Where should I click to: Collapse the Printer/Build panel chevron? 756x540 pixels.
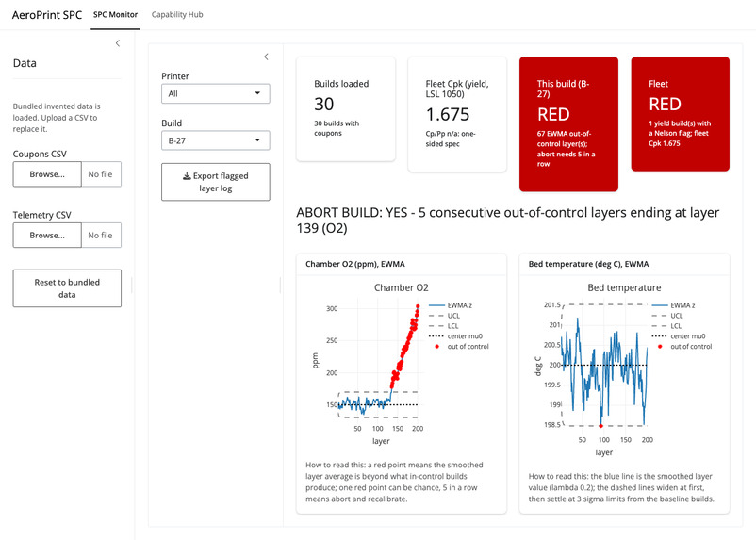pos(266,57)
